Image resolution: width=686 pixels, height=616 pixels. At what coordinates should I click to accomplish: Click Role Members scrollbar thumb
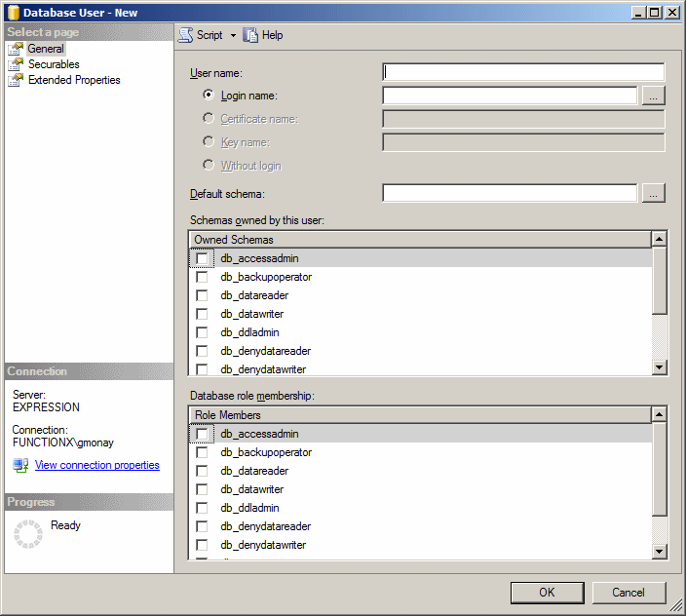(x=659, y=469)
